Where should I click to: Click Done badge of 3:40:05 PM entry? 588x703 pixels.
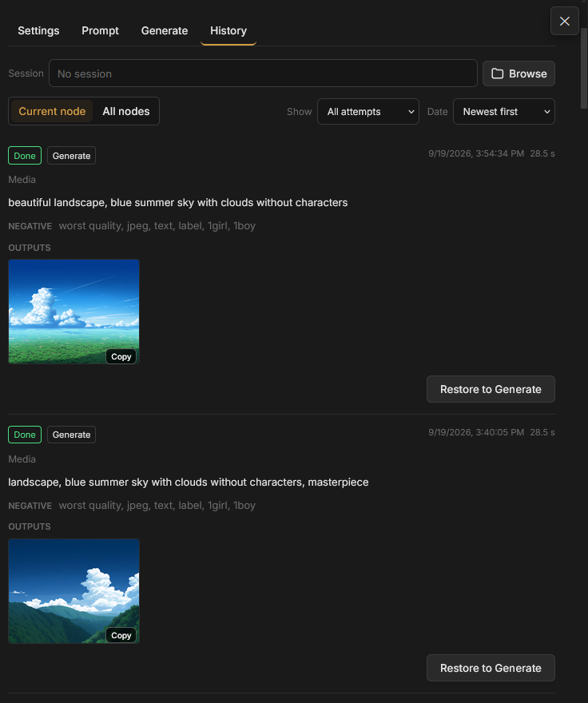click(x=25, y=435)
